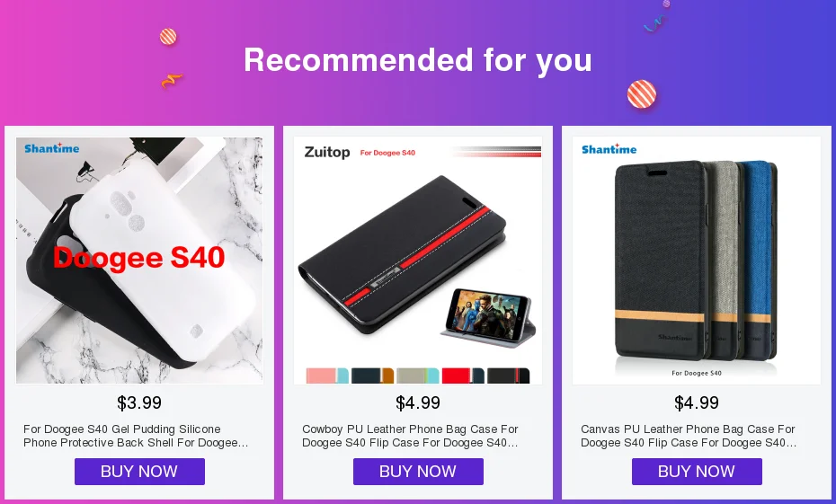836x504 pixels.
Task: Click the $3.99 price label
Action: tap(139, 402)
